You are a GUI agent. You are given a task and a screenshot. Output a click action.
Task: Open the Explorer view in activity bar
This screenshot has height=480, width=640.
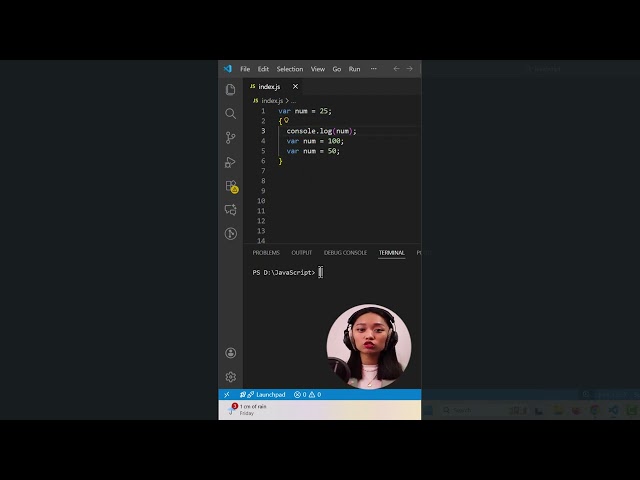point(231,89)
